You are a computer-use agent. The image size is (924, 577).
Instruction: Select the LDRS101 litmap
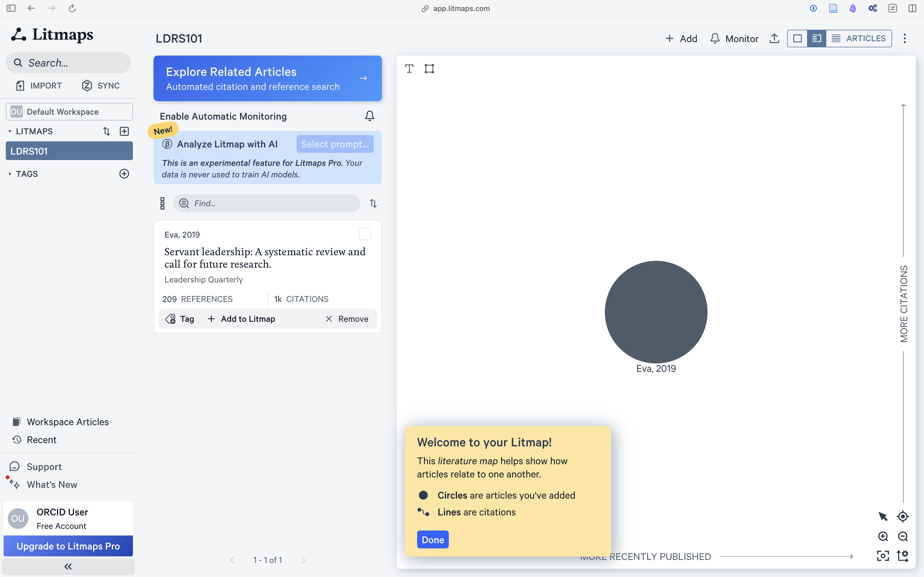click(69, 151)
